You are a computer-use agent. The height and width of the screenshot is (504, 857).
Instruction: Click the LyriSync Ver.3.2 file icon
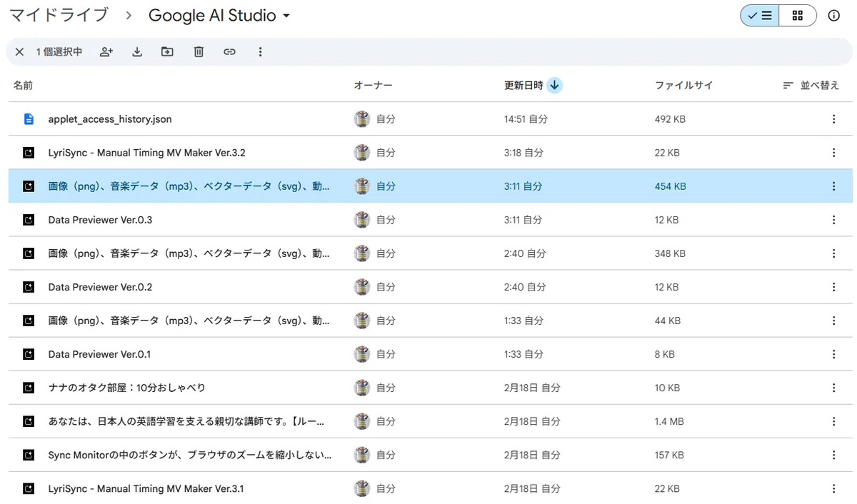[x=29, y=153]
